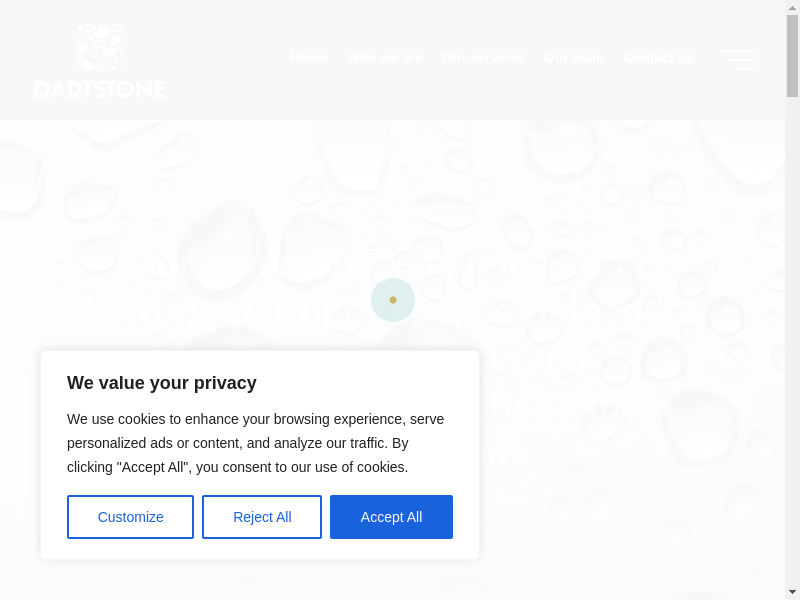
Task: Select Our team in the navigation
Action: pos(573,58)
